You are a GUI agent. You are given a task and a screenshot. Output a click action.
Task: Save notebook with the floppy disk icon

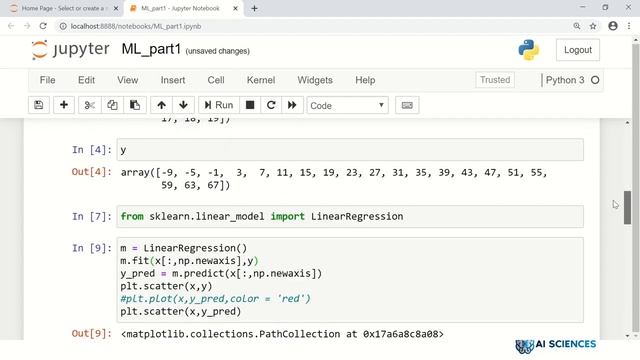[39, 105]
